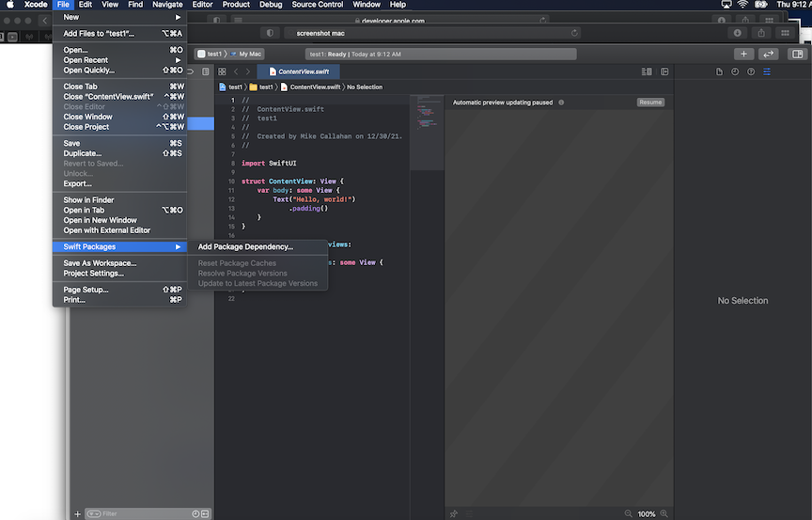This screenshot has height=520, width=812.
Task: Click the test1 Ready activity status bar
Action: tap(441, 54)
